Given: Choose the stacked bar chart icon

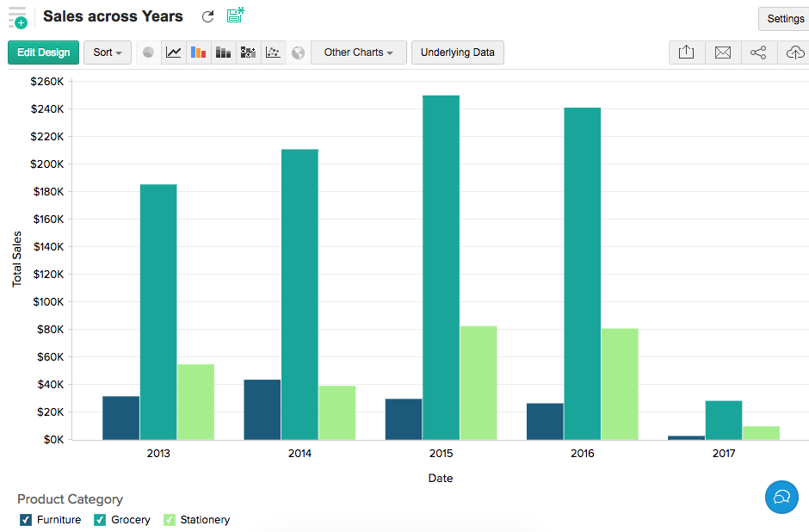Looking at the screenshot, I should (224, 53).
